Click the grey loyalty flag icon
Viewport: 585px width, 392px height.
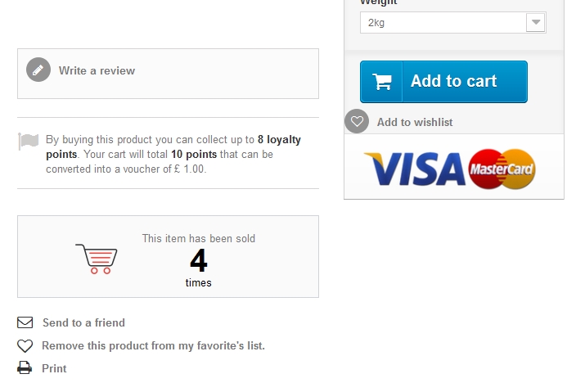29,141
